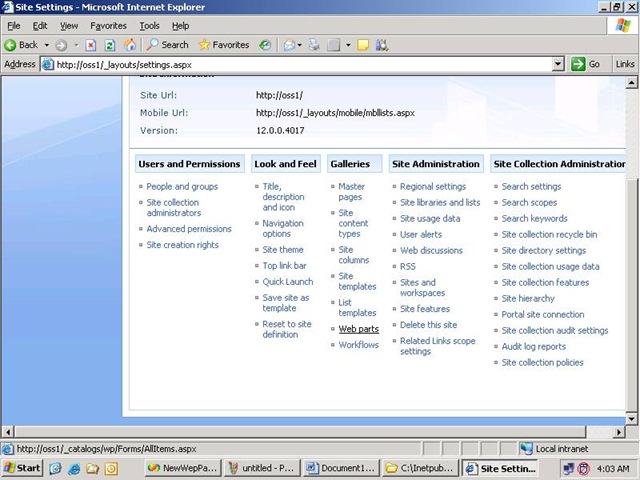
Task: Open the Web parts gallery link
Action: pyautogui.click(x=359, y=329)
